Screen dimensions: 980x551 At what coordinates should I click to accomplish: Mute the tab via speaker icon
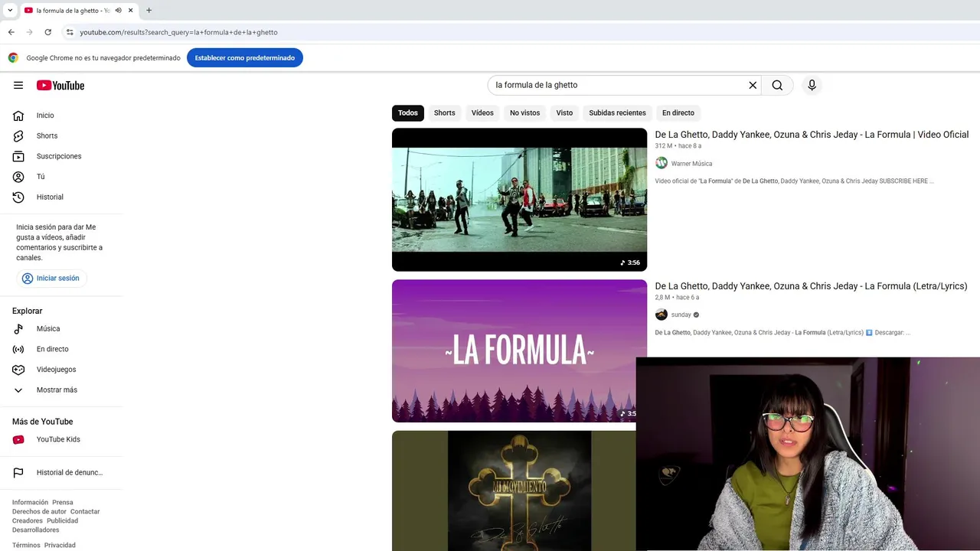119,11
